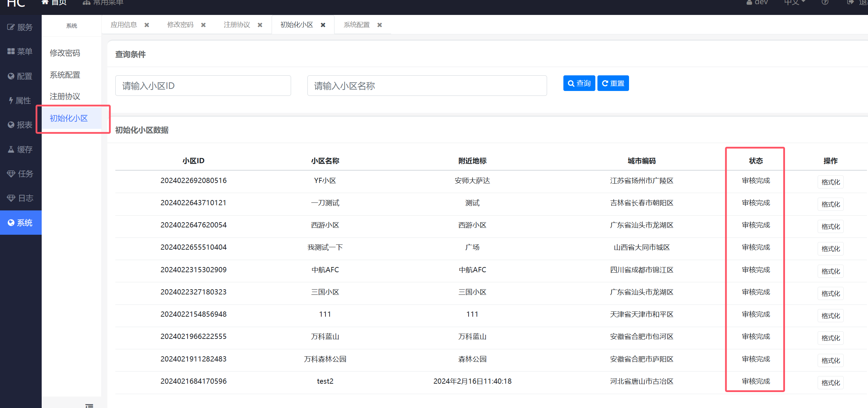The image size is (868, 408).
Task: Click 格式化 for 一刀测试 row
Action: [830, 204]
